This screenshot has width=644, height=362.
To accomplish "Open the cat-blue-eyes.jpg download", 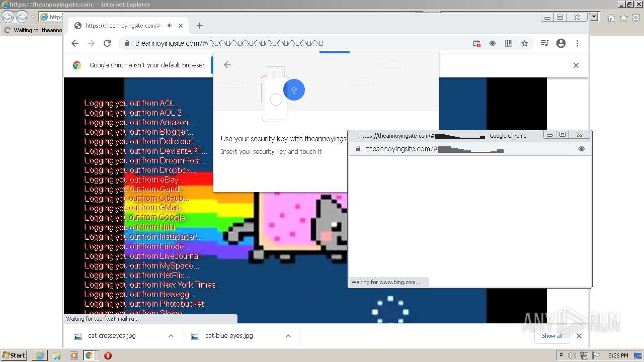I will click(x=229, y=336).
